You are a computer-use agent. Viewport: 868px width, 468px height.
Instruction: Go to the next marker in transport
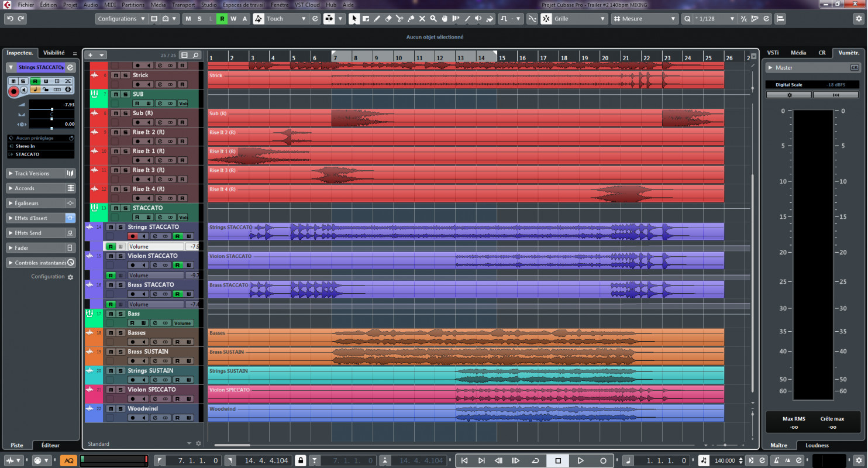(x=481, y=461)
